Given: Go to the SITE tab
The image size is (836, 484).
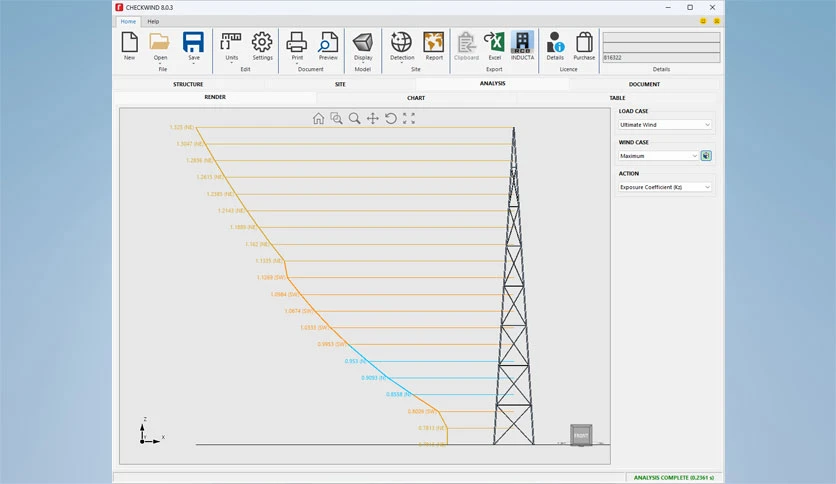Looking at the screenshot, I should point(340,84).
